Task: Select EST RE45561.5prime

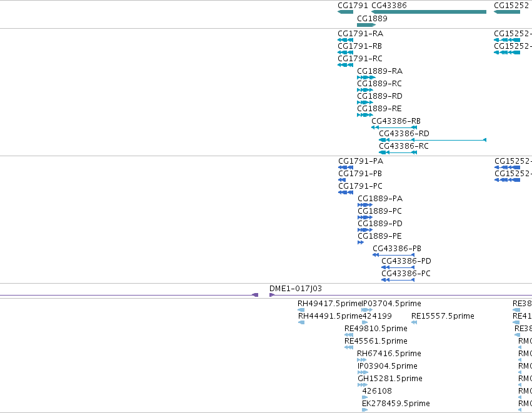Action: point(376,341)
